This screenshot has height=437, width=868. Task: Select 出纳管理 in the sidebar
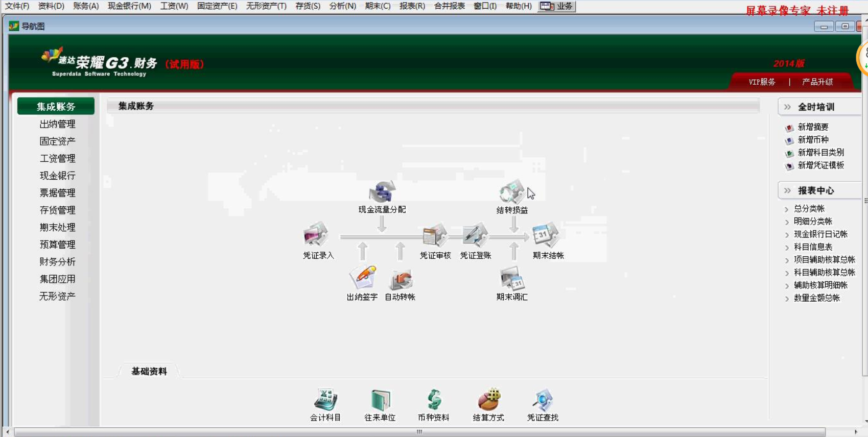point(57,124)
